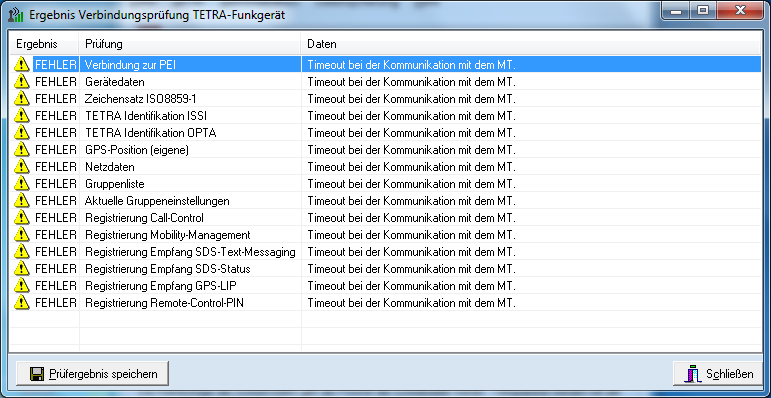Click FEHLER label in the Netzdaten row
This screenshot has width=771, height=398.
pyautogui.click(x=56, y=167)
